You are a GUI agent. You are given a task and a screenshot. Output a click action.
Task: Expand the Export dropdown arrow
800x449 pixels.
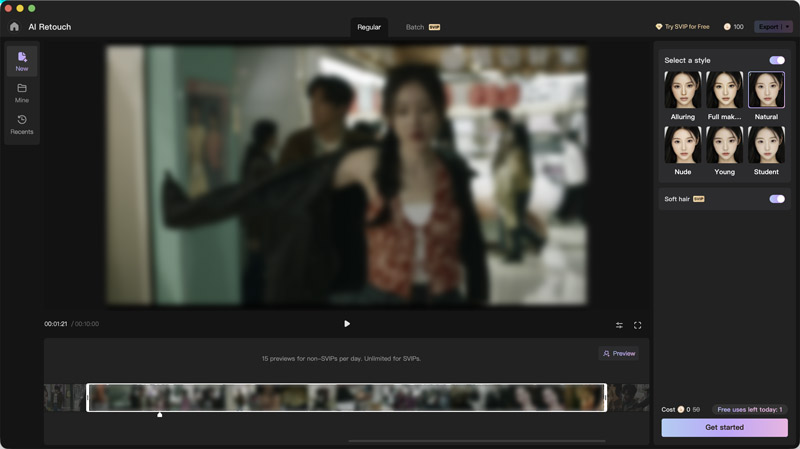coord(787,27)
